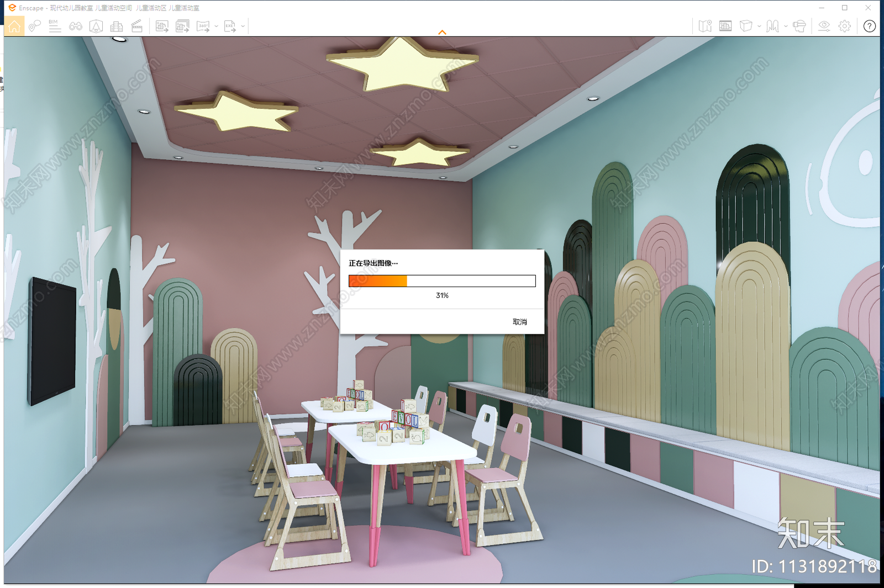Click the Screenshot export icon
The height and width of the screenshot is (588, 884).
(x=162, y=26)
